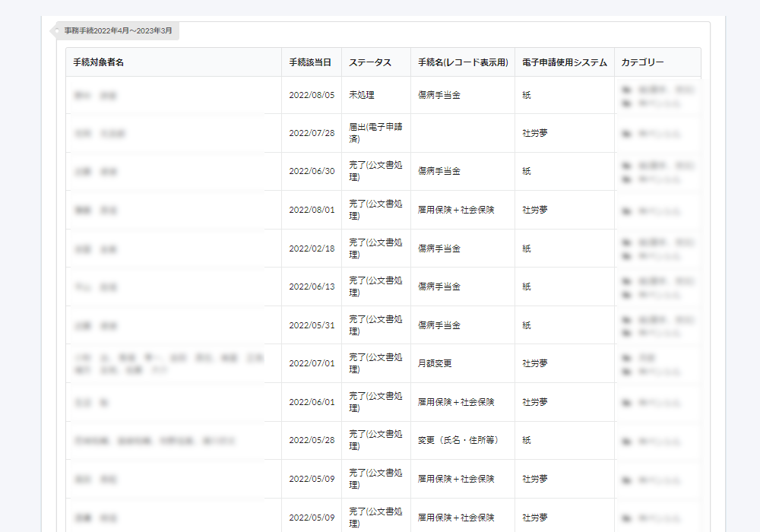Viewport: 760px width, 532px height.
Task: Click the date cell 2022/07/28
Action: tap(312, 133)
